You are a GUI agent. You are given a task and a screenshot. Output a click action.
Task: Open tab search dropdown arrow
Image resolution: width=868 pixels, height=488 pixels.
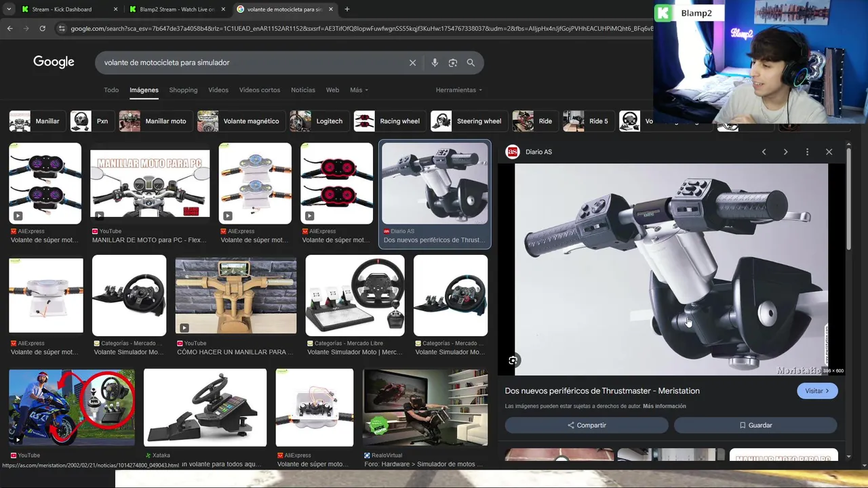pyautogui.click(x=9, y=9)
